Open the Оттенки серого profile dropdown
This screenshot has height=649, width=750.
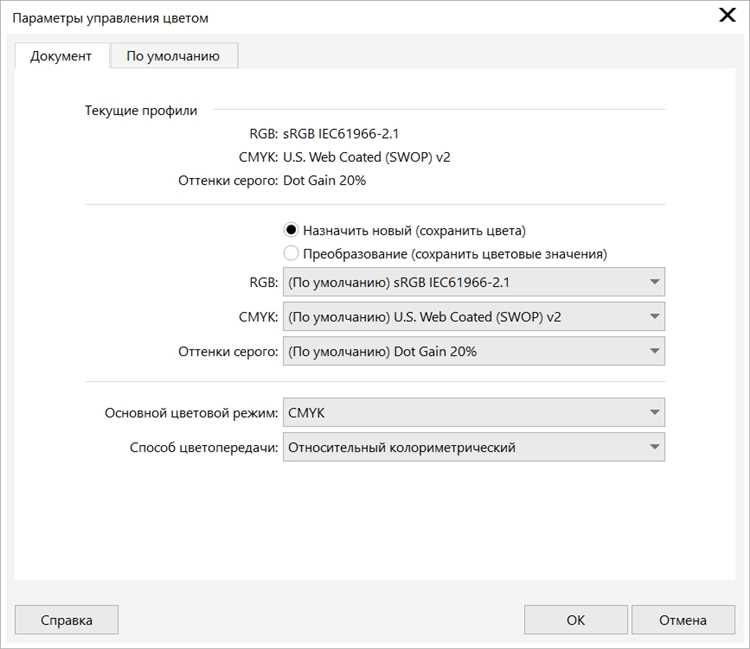click(x=474, y=352)
